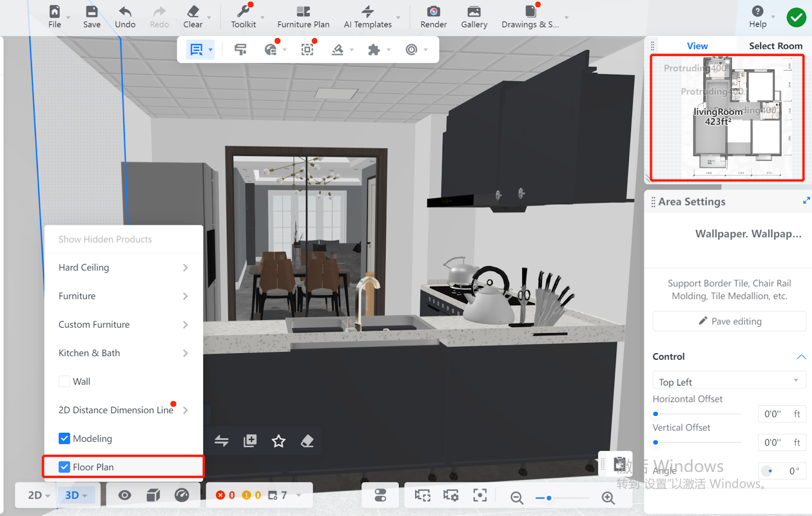The width and height of the screenshot is (812, 516).
Task: Switch to the Select Room tab
Action: (x=775, y=46)
